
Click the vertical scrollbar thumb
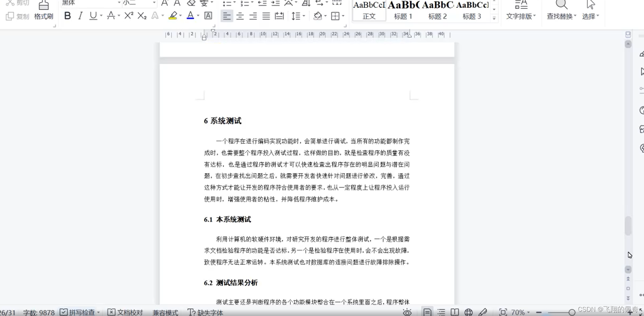click(x=628, y=225)
